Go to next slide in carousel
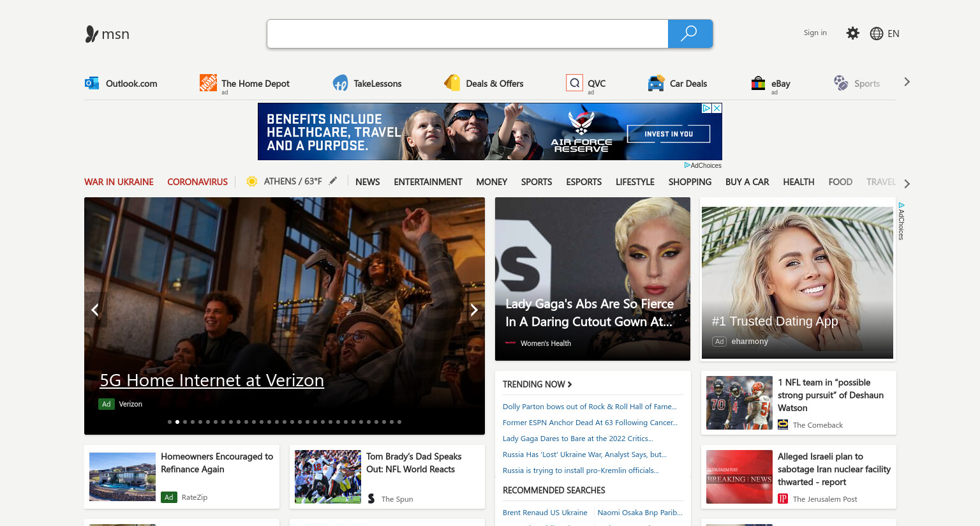Viewport: 980px width, 526px height. coord(474,310)
